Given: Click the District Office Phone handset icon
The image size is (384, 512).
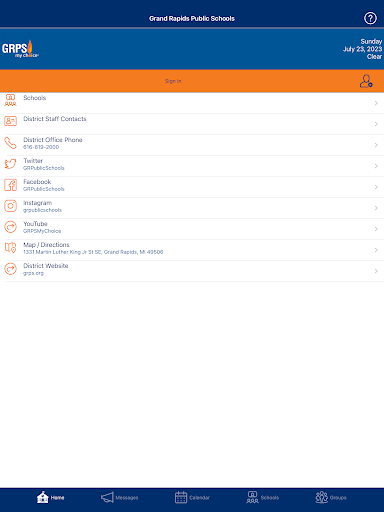Looking at the screenshot, I should (x=10, y=143).
